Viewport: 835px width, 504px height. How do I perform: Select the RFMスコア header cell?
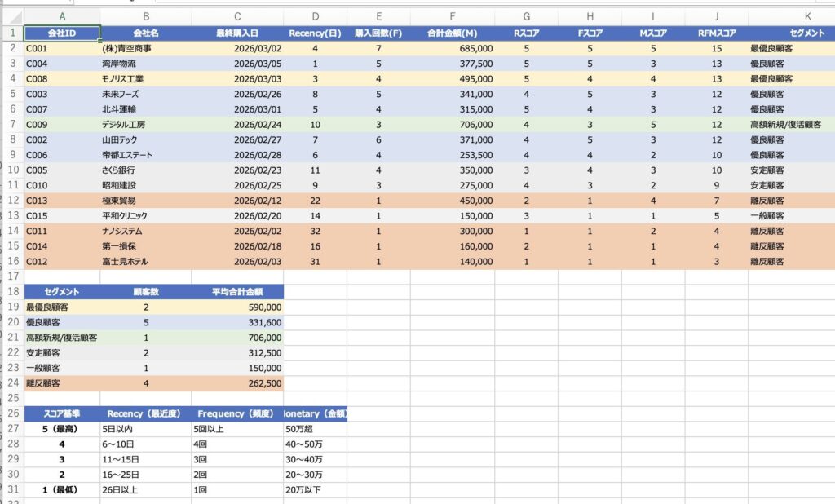717,33
